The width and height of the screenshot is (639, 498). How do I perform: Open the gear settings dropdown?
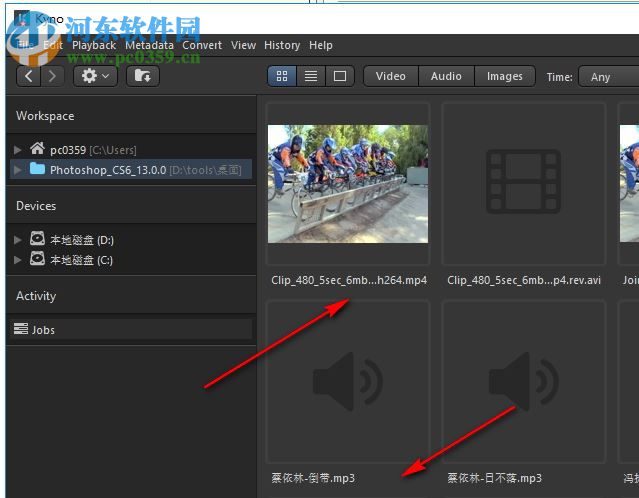point(95,76)
